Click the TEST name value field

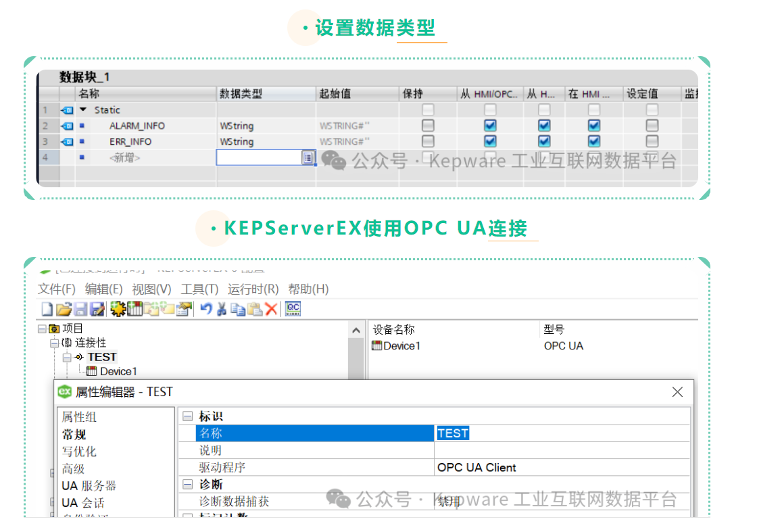click(562, 433)
